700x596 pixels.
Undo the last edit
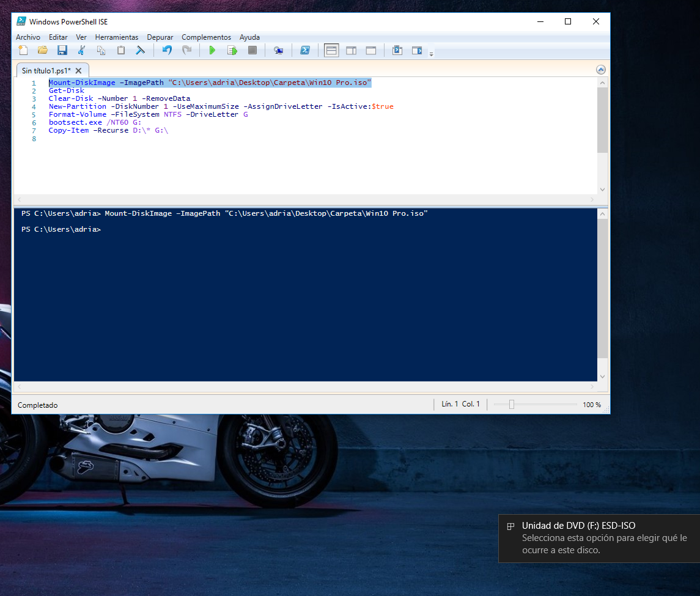coord(167,51)
